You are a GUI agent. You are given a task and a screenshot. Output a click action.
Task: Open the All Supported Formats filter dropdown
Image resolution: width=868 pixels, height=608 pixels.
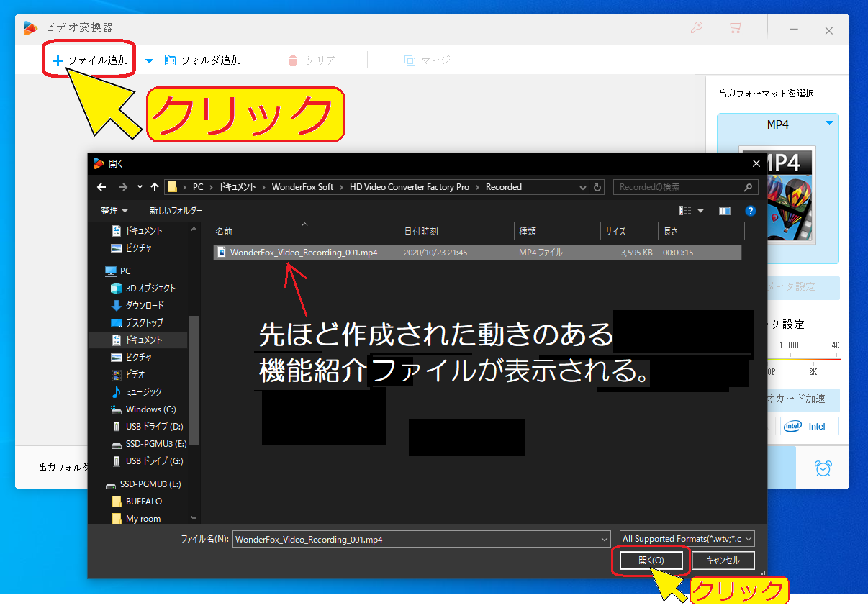(x=687, y=539)
